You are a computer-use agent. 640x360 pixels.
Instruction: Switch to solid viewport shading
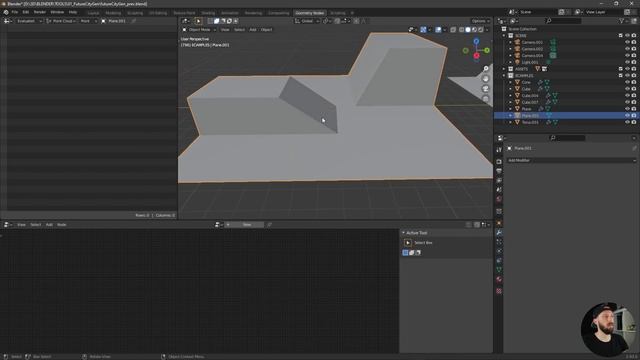(x=468, y=30)
